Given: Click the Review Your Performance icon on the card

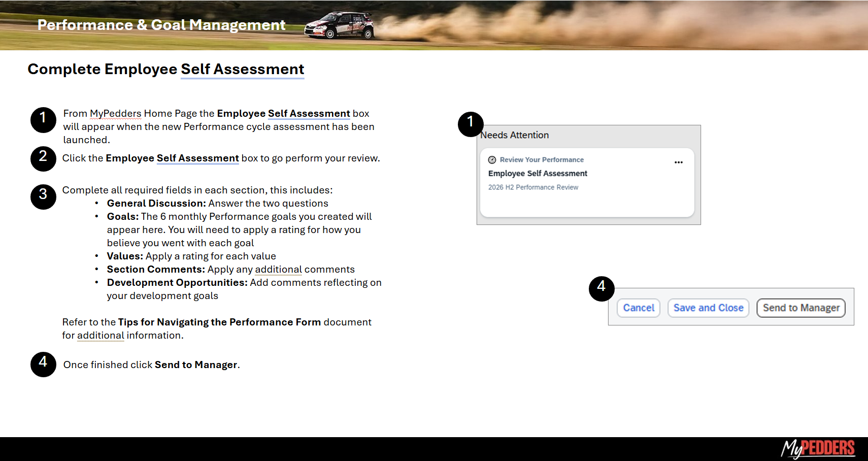Looking at the screenshot, I should pos(492,160).
